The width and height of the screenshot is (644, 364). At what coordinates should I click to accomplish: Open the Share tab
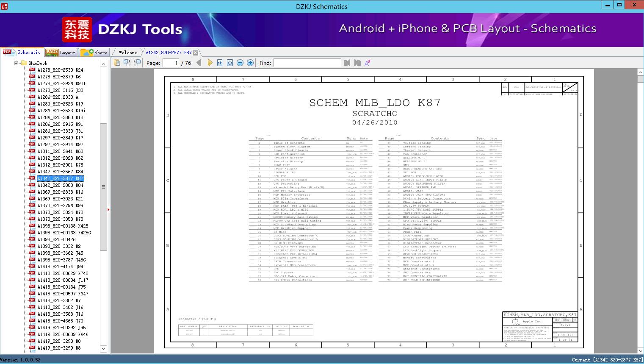94,53
